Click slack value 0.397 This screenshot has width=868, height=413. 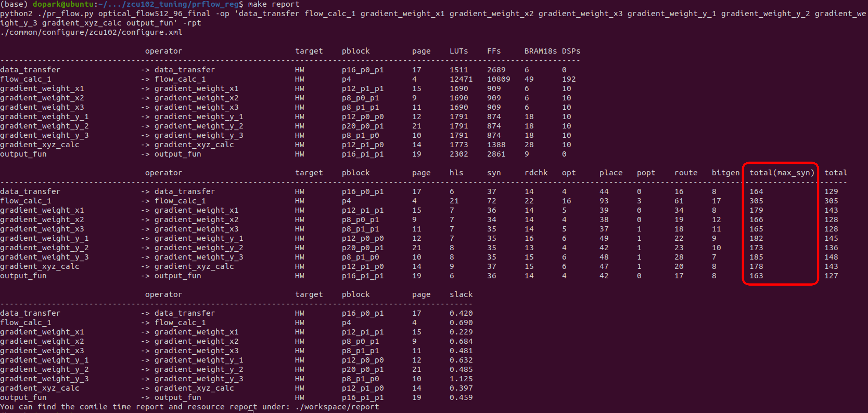coord(461,388)
